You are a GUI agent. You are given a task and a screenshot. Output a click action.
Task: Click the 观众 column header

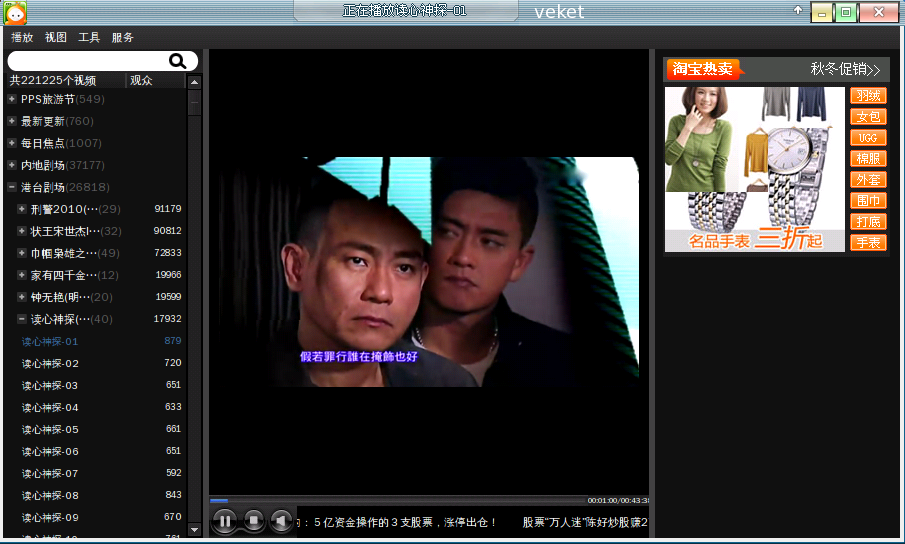(x=155, y=80)
